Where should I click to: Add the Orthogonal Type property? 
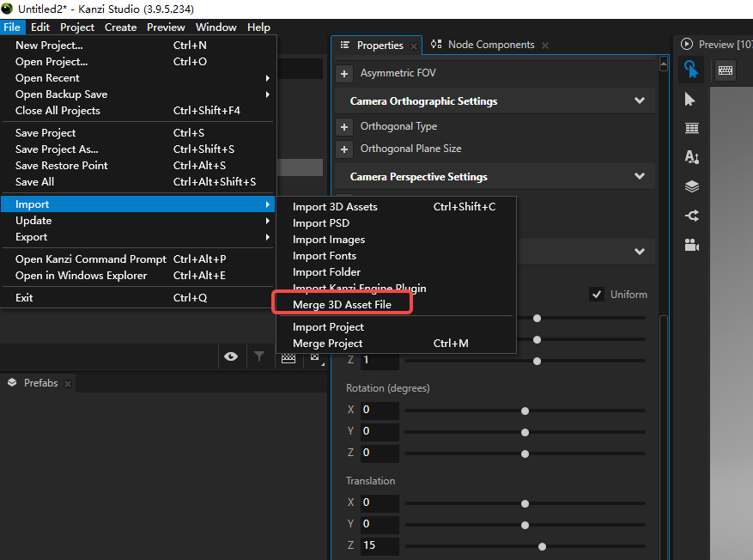[343, 127]
